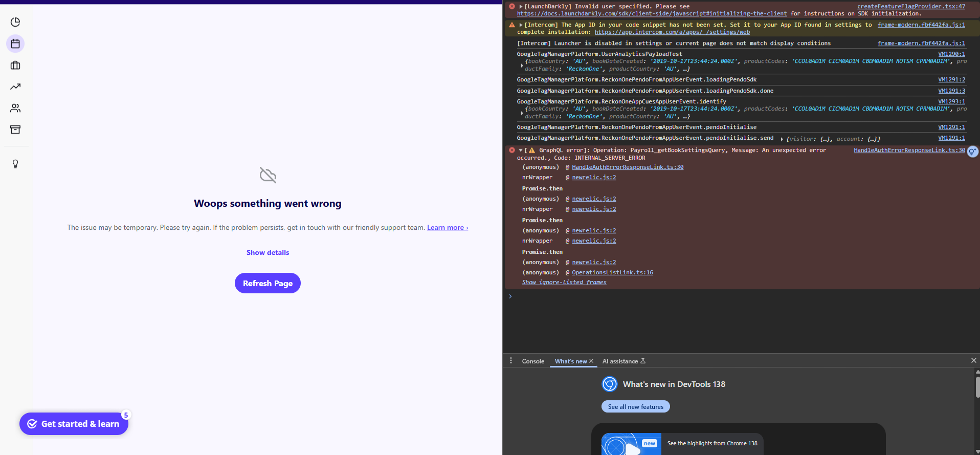
Task: Collapse the GraphQL error stack trace
Action: tap(521, 150)
